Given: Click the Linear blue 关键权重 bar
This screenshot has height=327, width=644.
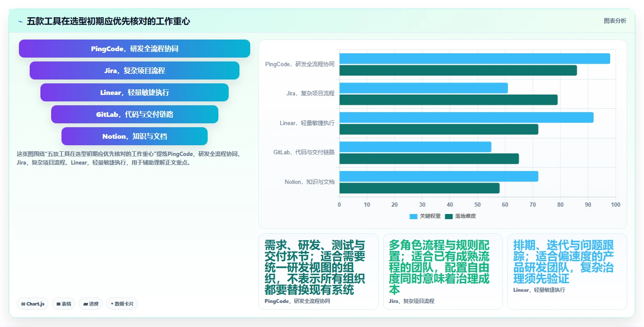Looking at the screenshot, I should [x=466, y=117].
